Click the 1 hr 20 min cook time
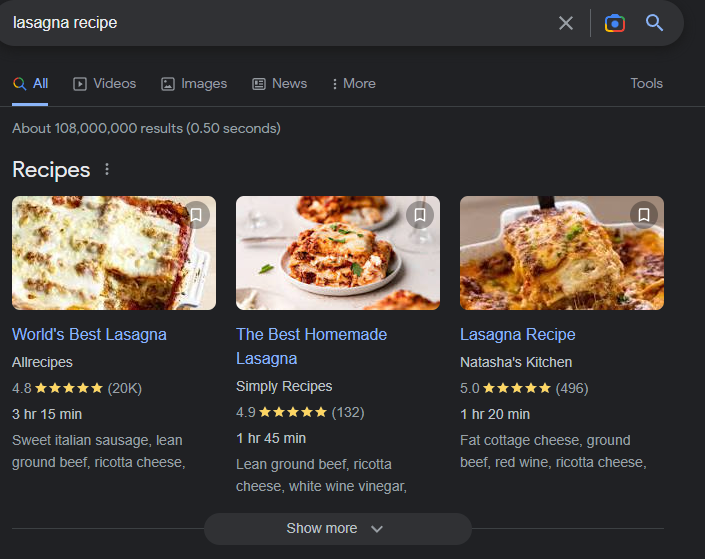 click(495, 414)
